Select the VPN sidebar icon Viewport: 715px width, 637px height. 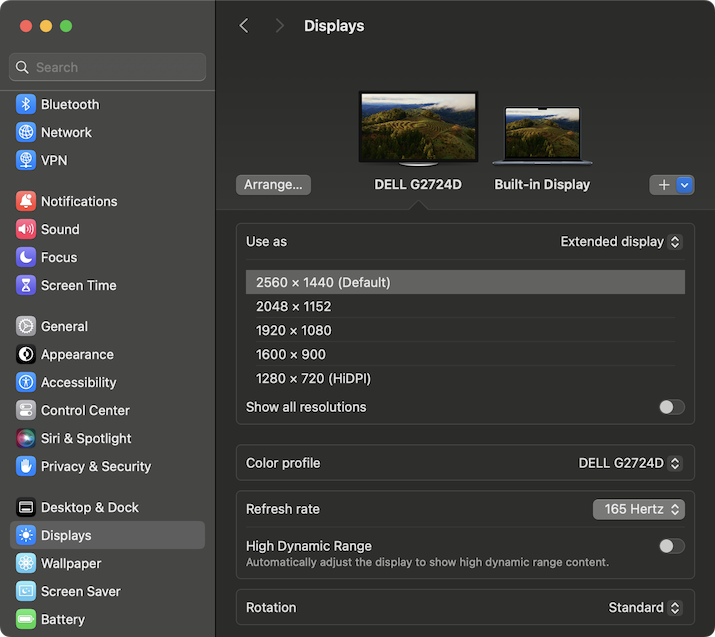(x=26, y=161)
